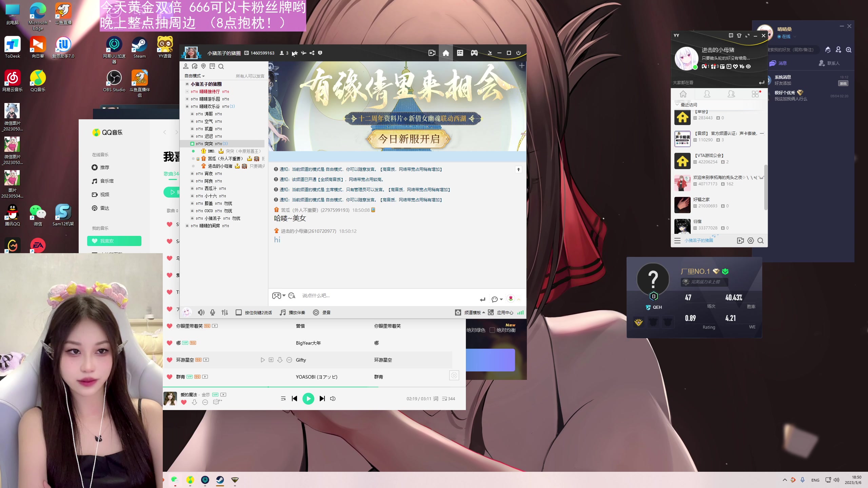Go to the previous track in QQ Music
The height and width of the screenshot is (488, 868).
pyautogui.click(x=294, y=399)
